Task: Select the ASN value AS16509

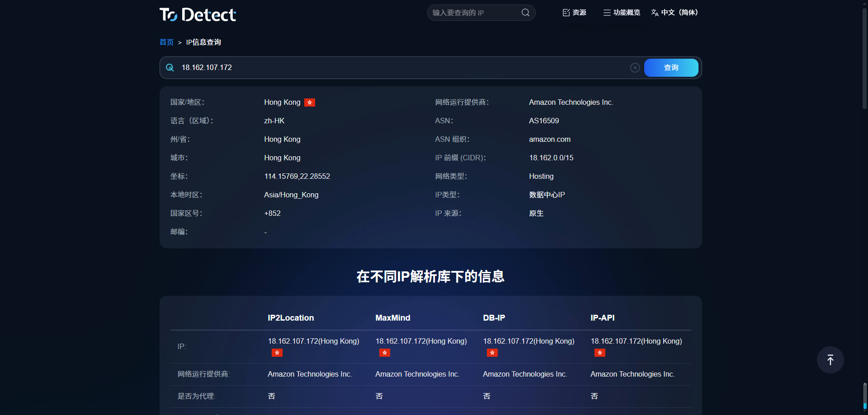Action: pyautogui.click(x=544, y=121)
